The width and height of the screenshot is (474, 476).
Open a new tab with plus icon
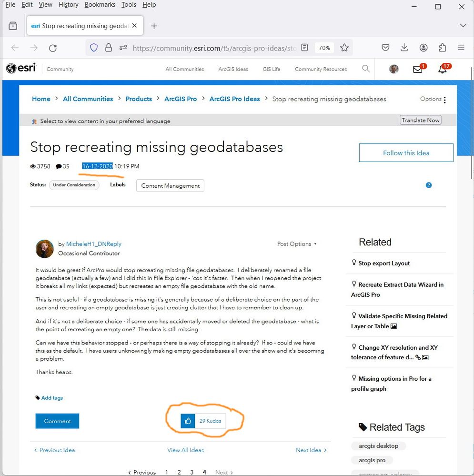point(154,26)
